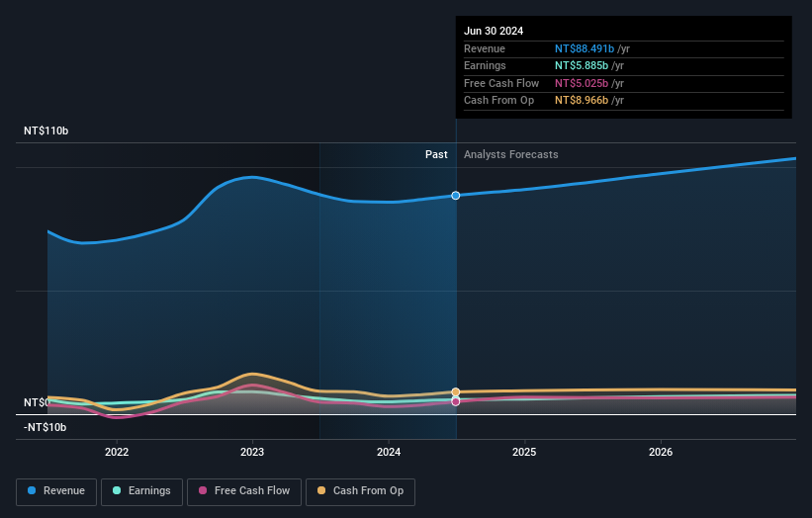Image resolution: width=812 pixels, height=518 pixels.
Task: Click the orange Cash From Op data point
Action: pyautogui.click(x=456, y=391)
